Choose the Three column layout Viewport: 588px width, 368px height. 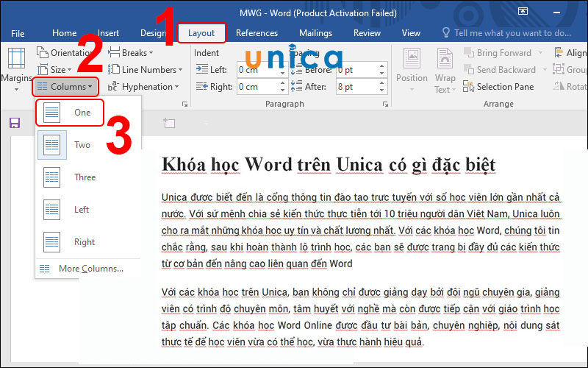[88, 177]
